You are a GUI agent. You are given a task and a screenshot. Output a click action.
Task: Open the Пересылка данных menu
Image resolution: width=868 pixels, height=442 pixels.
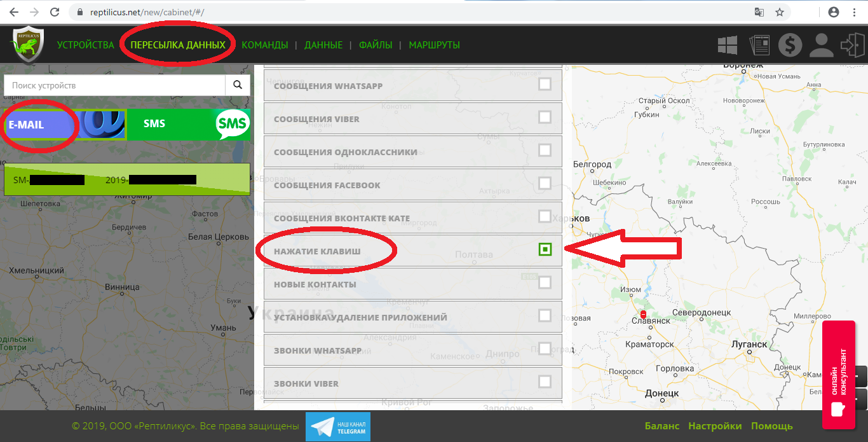[x=178, y=45]
